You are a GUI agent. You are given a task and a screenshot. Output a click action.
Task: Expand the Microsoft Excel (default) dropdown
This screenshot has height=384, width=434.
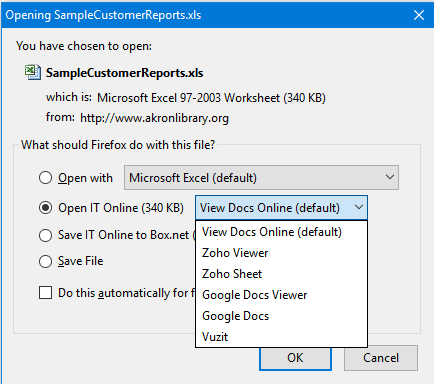(261, 178)
